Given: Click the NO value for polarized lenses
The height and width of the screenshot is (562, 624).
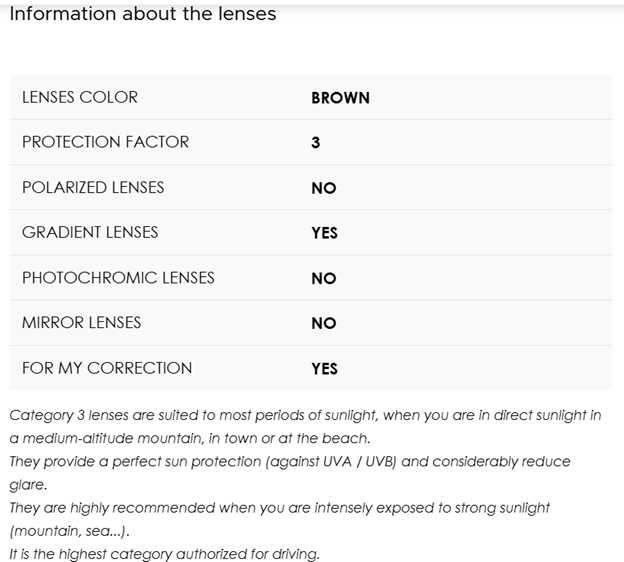Looking at the screenshot, I should coord(324,188).
